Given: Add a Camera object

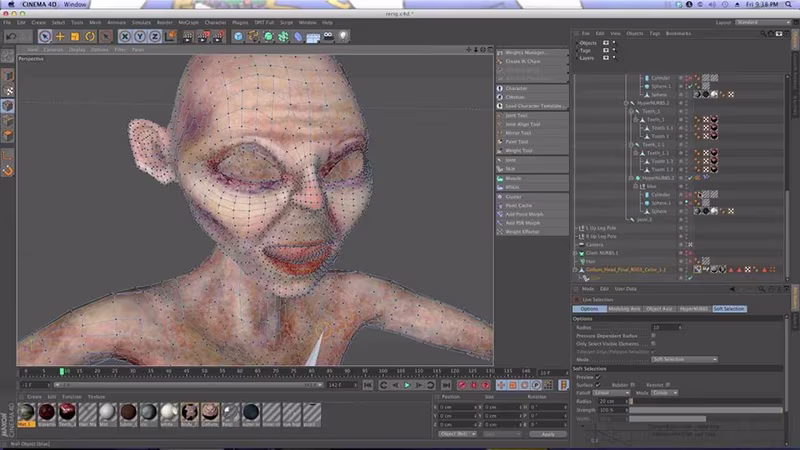Looking at the screenshot, I should tap(328, 36).
